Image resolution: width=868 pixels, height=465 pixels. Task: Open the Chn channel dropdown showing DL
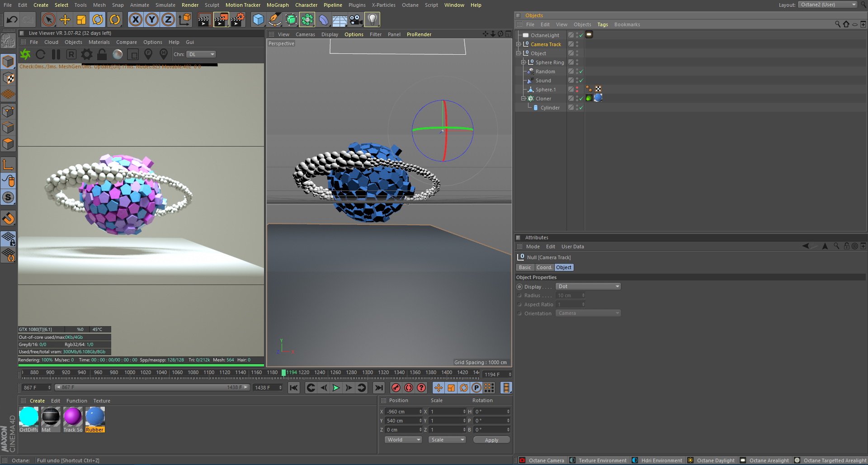pyautogui.click(x=201, y=54)
